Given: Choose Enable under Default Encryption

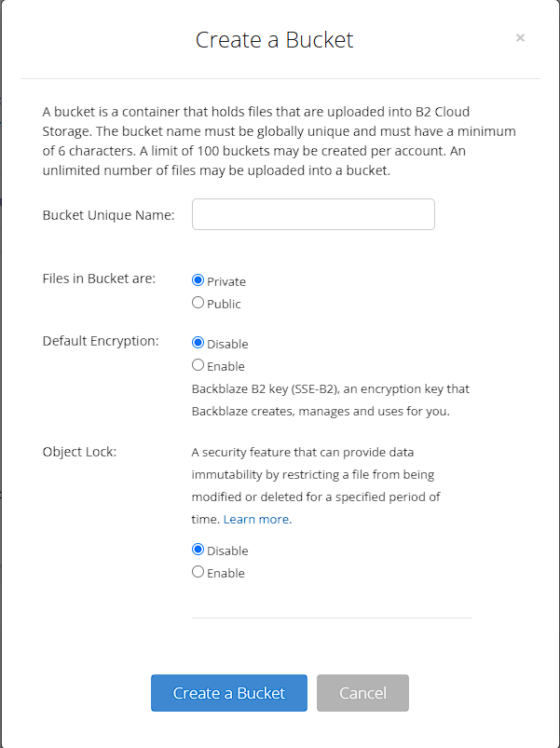Looking at the screenshot, I should point(198,365).
